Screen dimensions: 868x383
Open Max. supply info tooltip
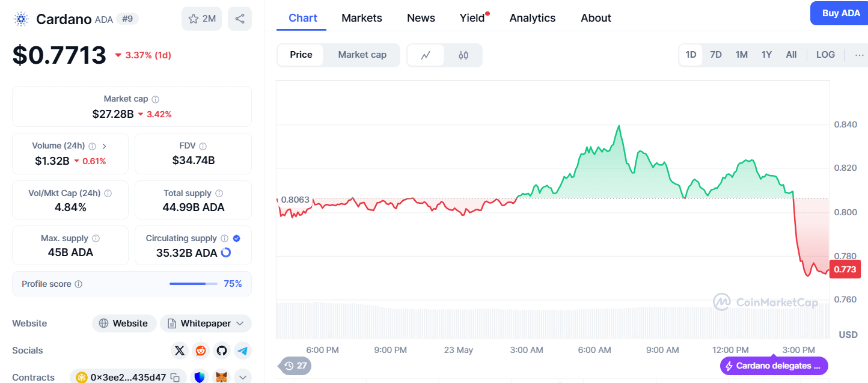[96, 239]
